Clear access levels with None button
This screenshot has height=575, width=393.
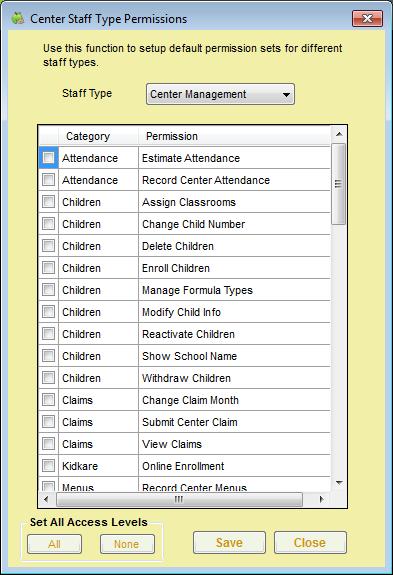(x=127, y=544)
